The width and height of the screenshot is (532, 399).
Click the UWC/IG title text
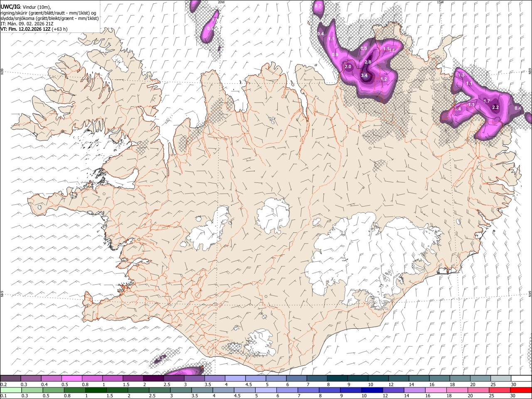click(x=10, y=6)
